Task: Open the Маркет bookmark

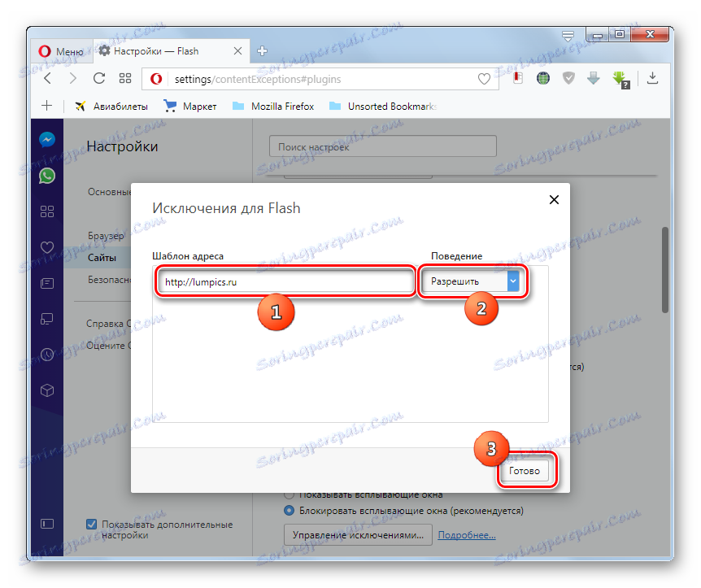Action: click(x=190, y=107)
